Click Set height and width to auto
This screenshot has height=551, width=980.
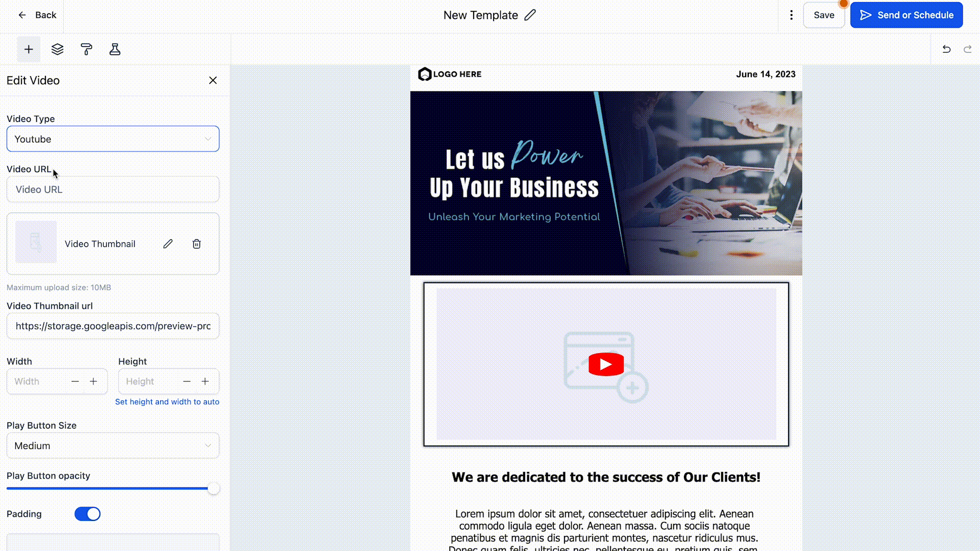167,402
